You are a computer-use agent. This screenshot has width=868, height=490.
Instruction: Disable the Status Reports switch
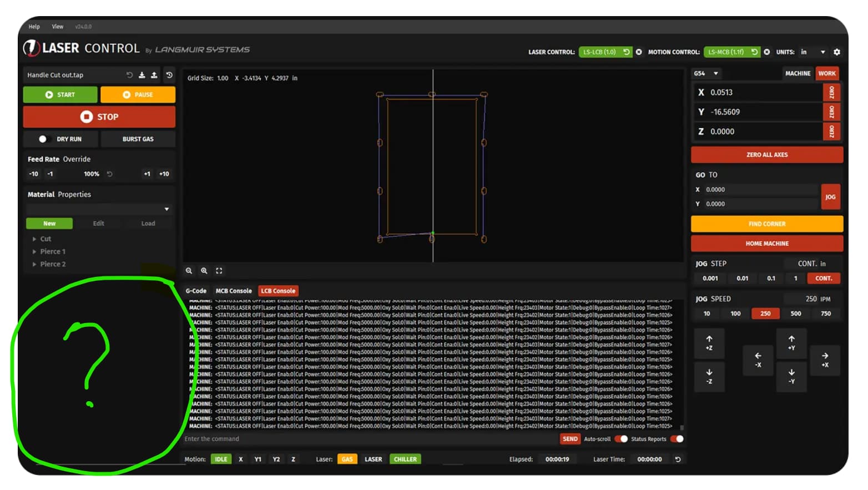click(677, 439)
